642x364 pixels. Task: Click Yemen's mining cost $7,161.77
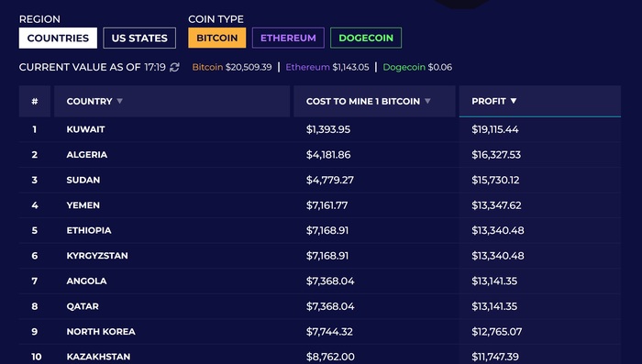pos(327,205)
